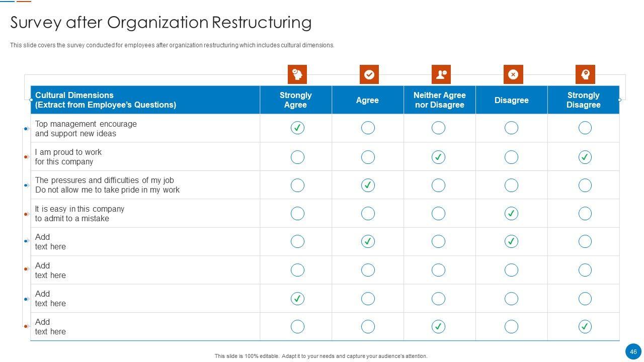This screenshot has width=644, height=362.
Task: Click the "This slide is 100% editable" footer text
Action: (321, 356)
